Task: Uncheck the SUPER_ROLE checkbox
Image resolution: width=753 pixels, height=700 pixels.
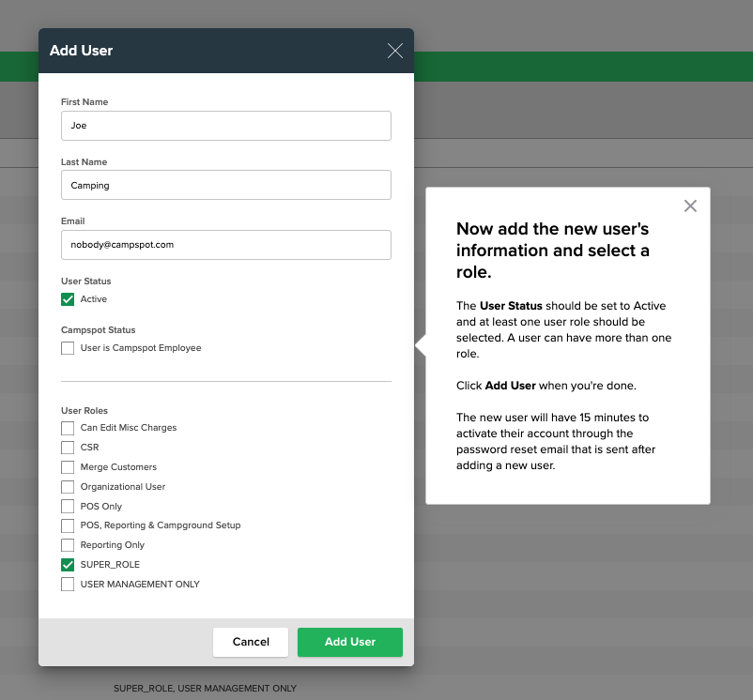Action: [68, 564]
